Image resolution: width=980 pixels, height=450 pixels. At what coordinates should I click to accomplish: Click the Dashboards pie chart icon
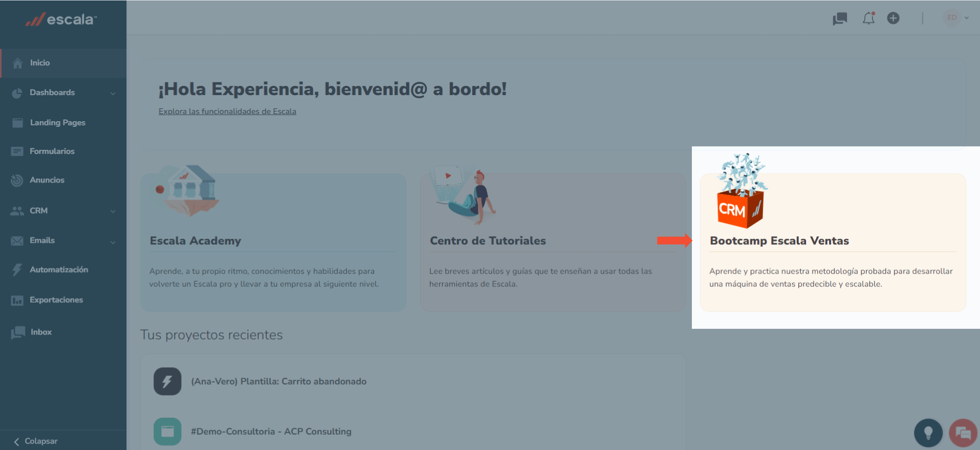[17, 93]
